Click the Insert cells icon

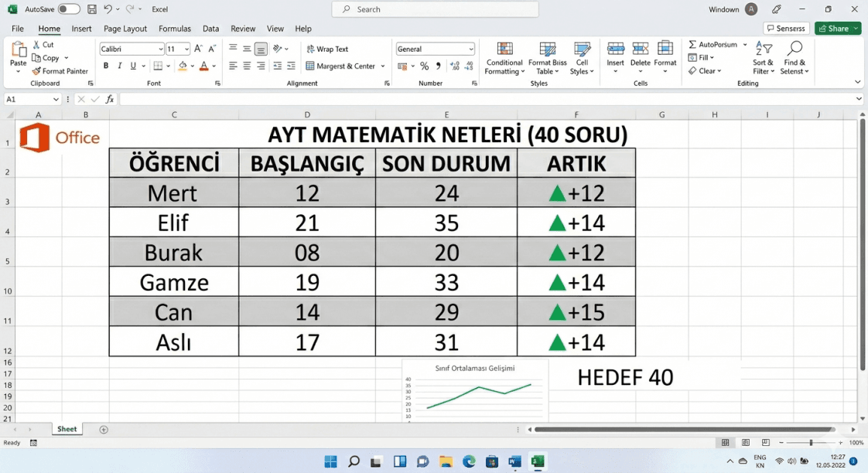[616, 49]
